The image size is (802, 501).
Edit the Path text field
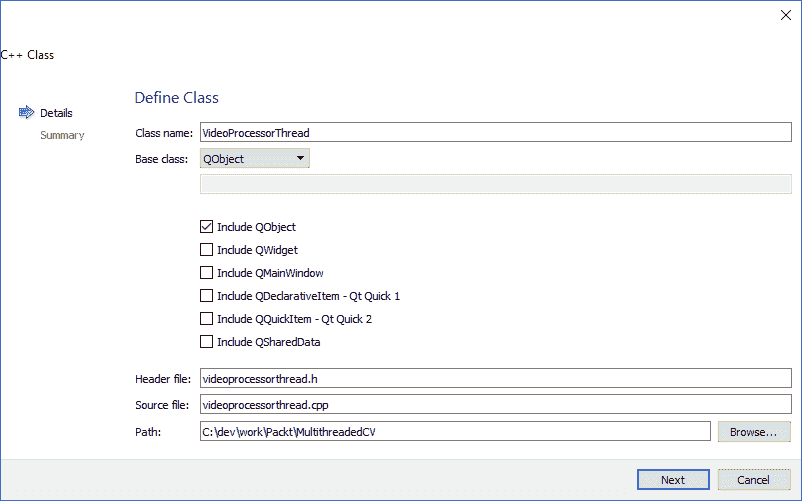454,432
